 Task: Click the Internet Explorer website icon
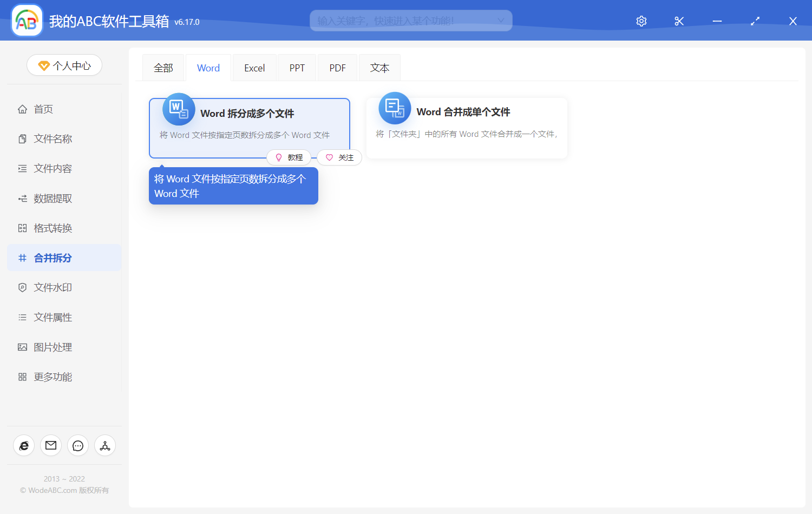[23, 445]
